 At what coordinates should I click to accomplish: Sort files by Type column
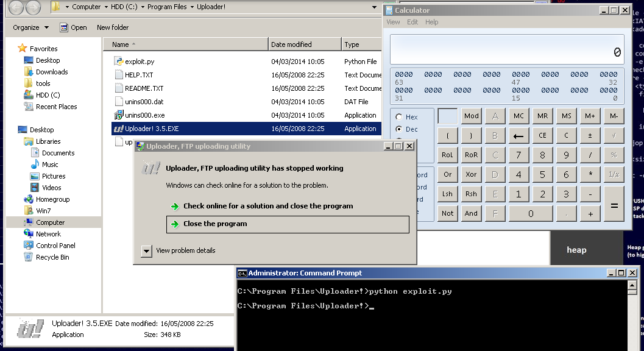pyautogui.click(x=361, y=44)
